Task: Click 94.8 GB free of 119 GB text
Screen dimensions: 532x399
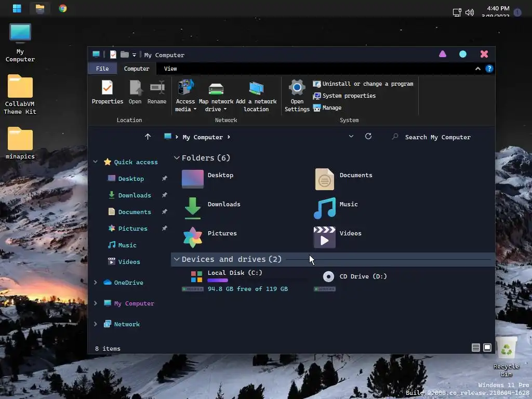Action: 248,289
